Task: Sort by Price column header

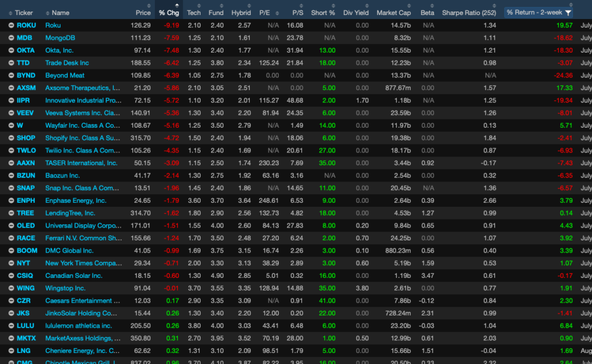Action: [x=143, y=13]
